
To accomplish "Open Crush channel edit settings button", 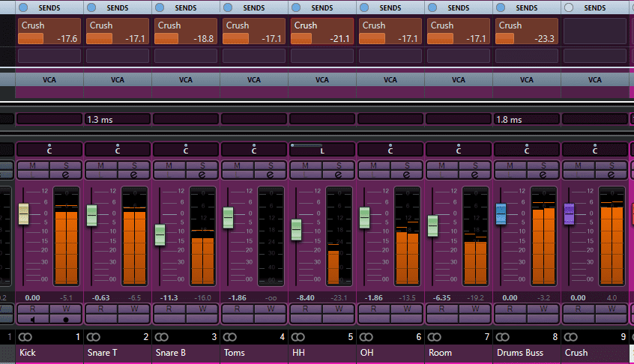I will click(x=611, y=175).
